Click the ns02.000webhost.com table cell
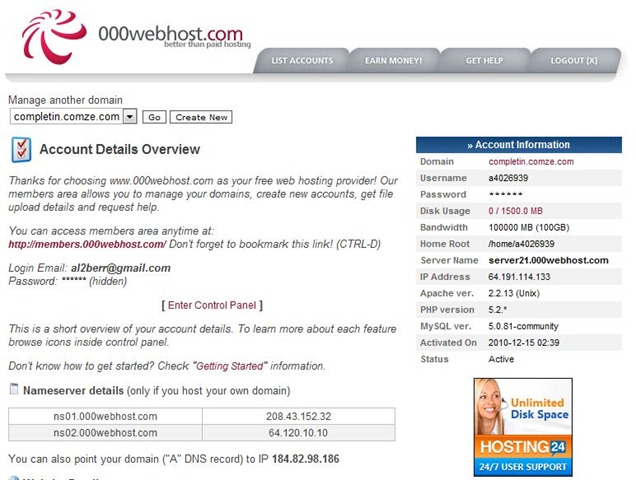Image resolution: width=636 pixels, height=480 pixels. [x=105, y=433]
